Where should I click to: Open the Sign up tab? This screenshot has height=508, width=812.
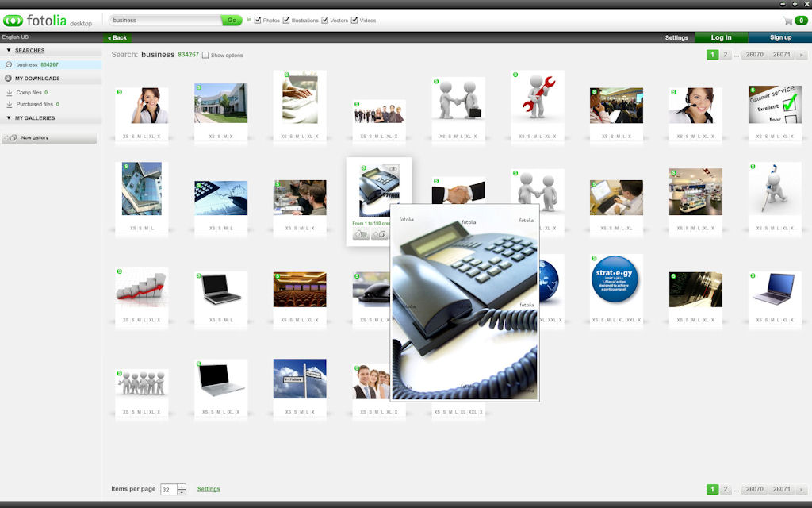pos(780,37)
